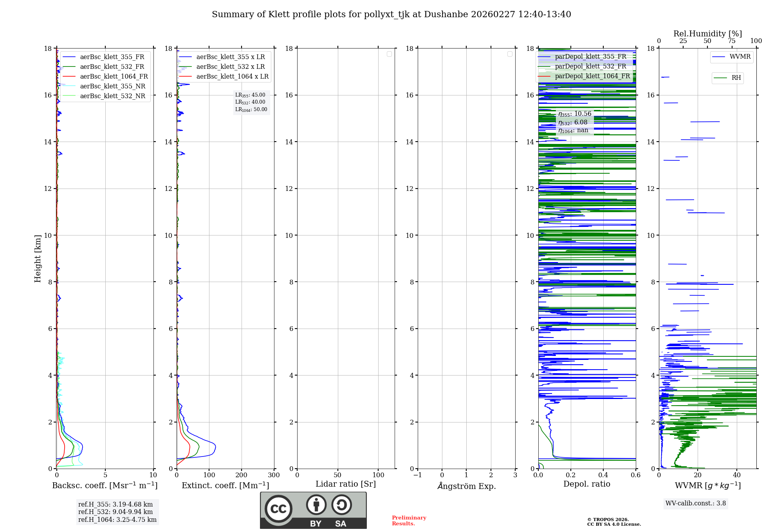Click the WV-calib.const.: 3.8 label
This screenshot has width=783, height=532.
695,503
